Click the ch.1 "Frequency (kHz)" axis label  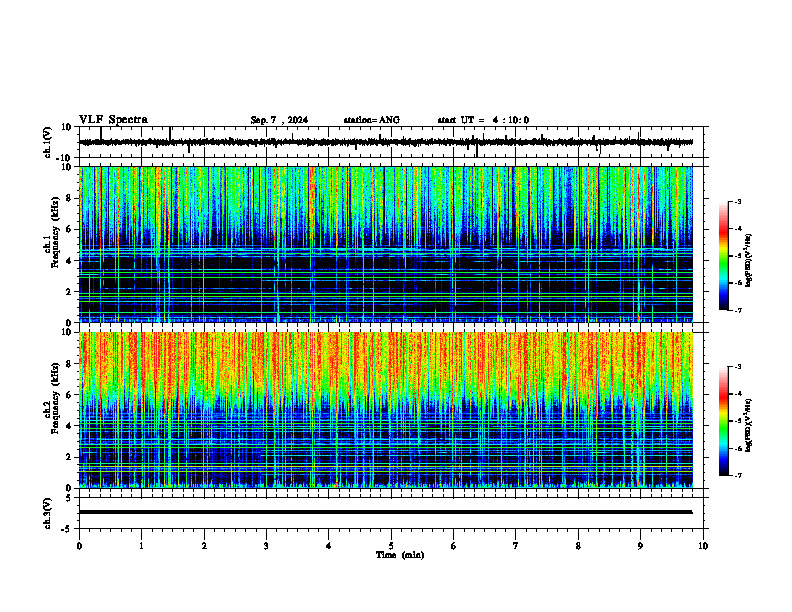point(55,233)
